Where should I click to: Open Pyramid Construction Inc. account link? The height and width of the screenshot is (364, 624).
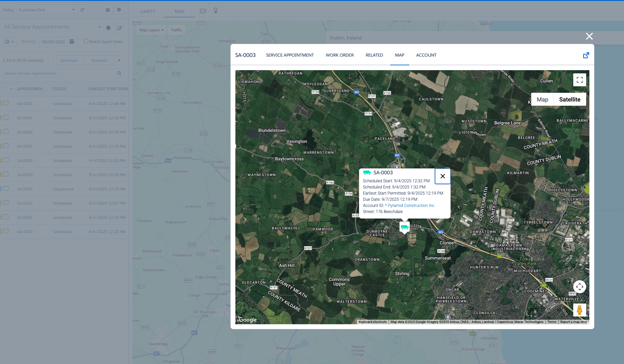pos(411,206)
